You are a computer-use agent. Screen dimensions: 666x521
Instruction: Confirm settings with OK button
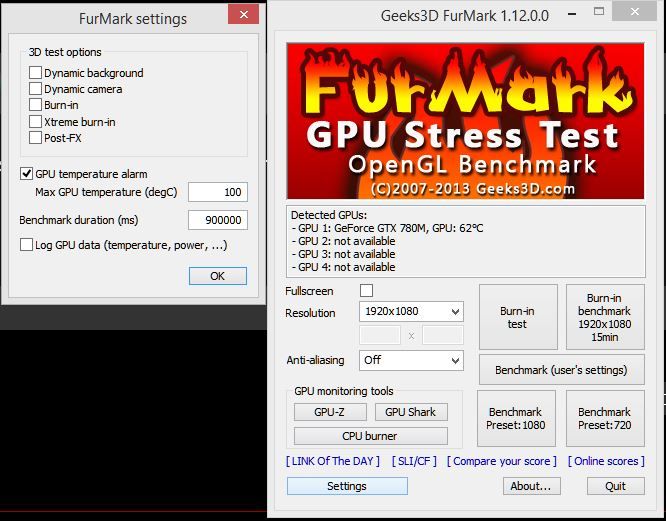coord(217,276)
